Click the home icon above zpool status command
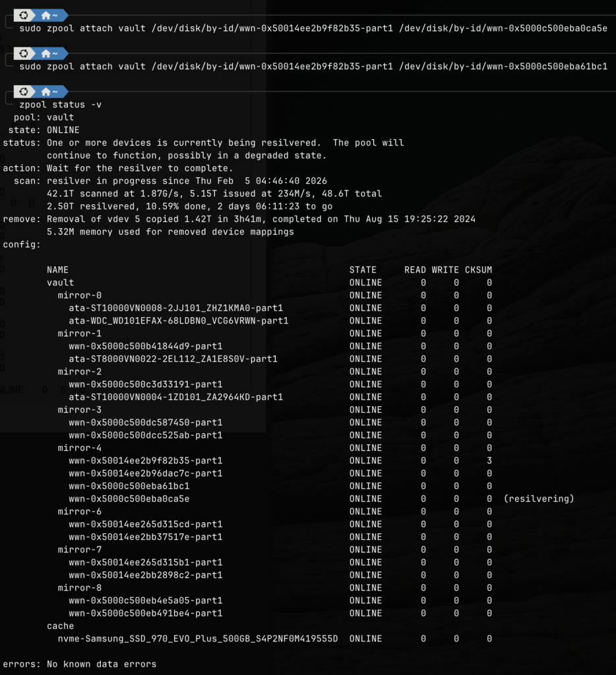Image resolution: width=616 pixels, height=675 pixels. tap(46, 91)
